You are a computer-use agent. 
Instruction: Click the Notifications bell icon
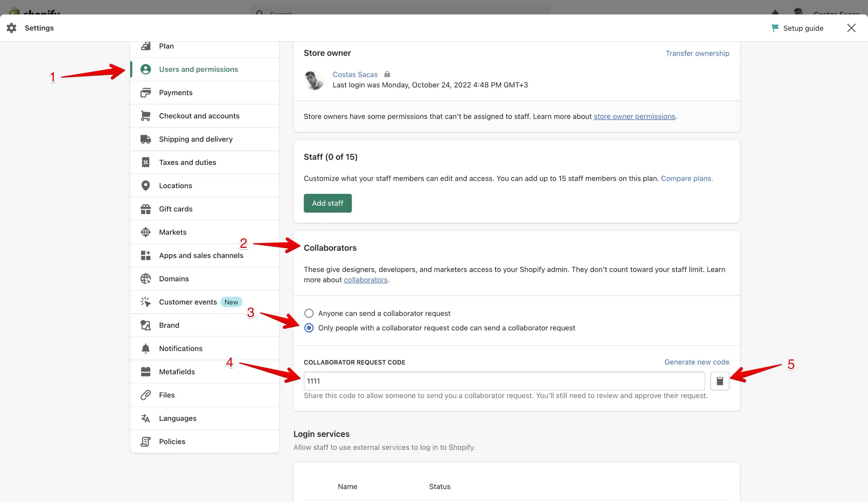(146, 348)
